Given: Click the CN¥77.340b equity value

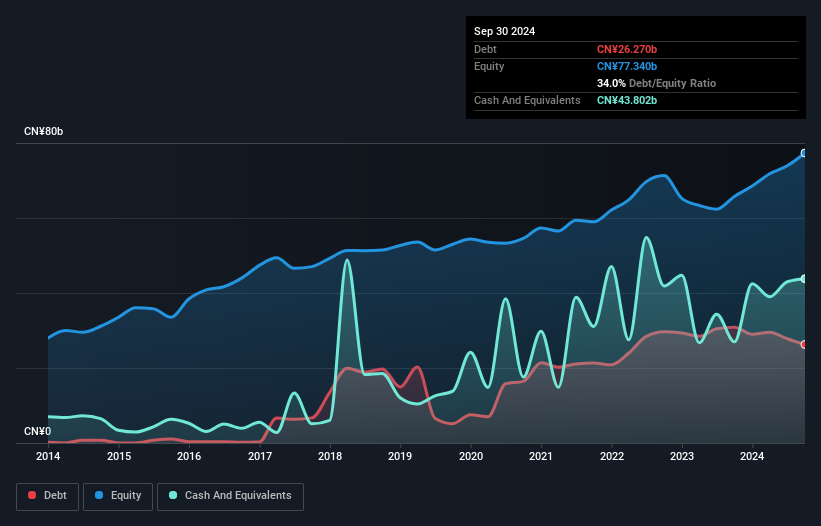Looking at the screenshot, I should coord(627,66).
